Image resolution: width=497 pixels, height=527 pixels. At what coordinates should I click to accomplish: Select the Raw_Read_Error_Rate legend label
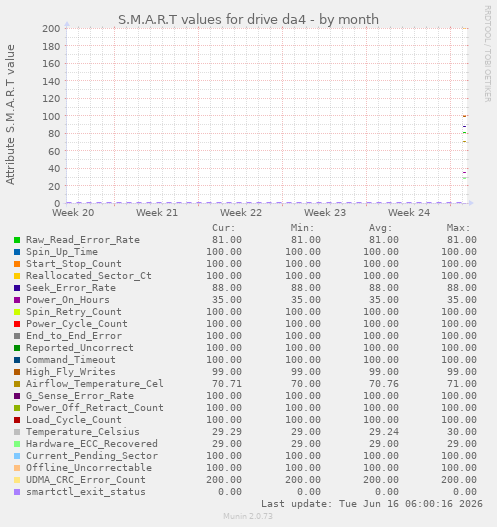83,240
